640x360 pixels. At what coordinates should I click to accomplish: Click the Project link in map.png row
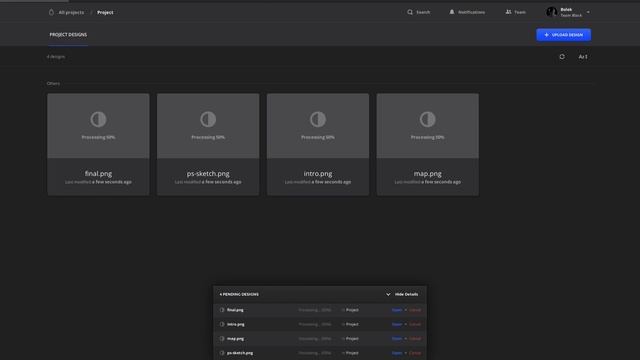(352, 338)
